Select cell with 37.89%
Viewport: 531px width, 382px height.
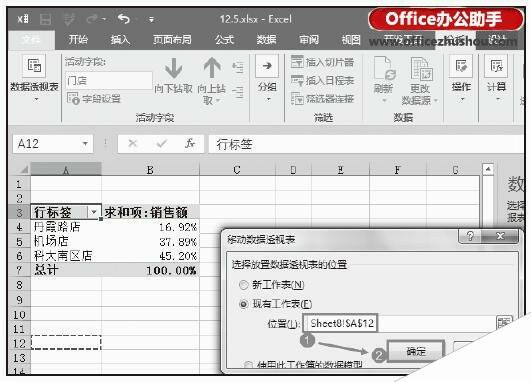click(150, 241)
